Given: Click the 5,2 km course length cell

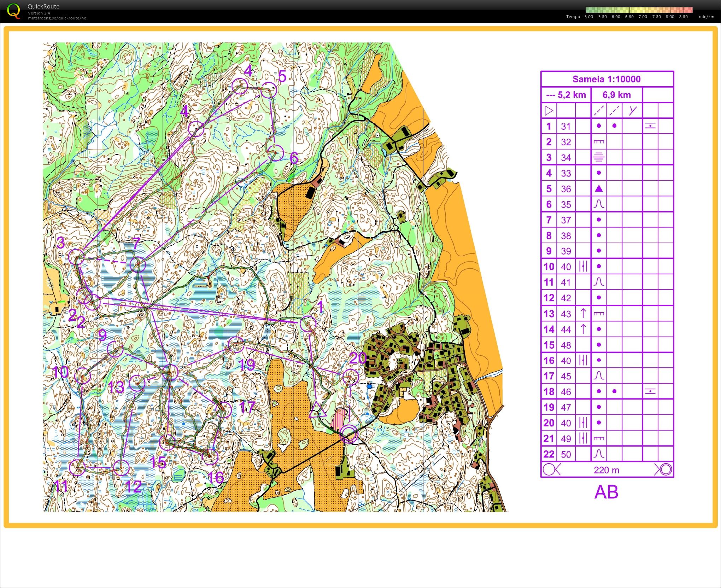Looking at the screenshot, I should (566, 95).
